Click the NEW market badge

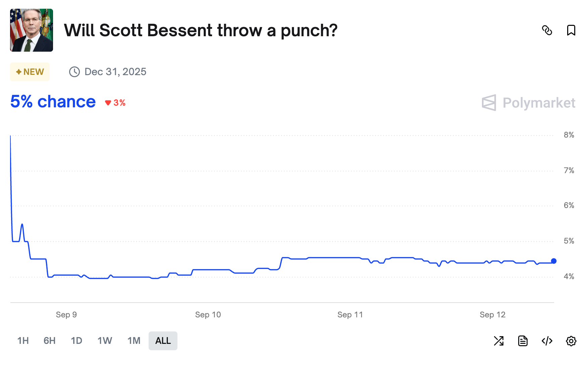click(30, 72)
